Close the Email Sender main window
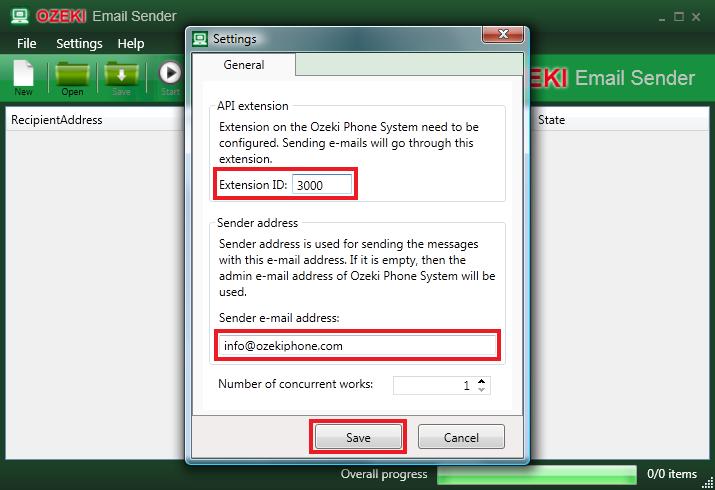 click(696, 17)
